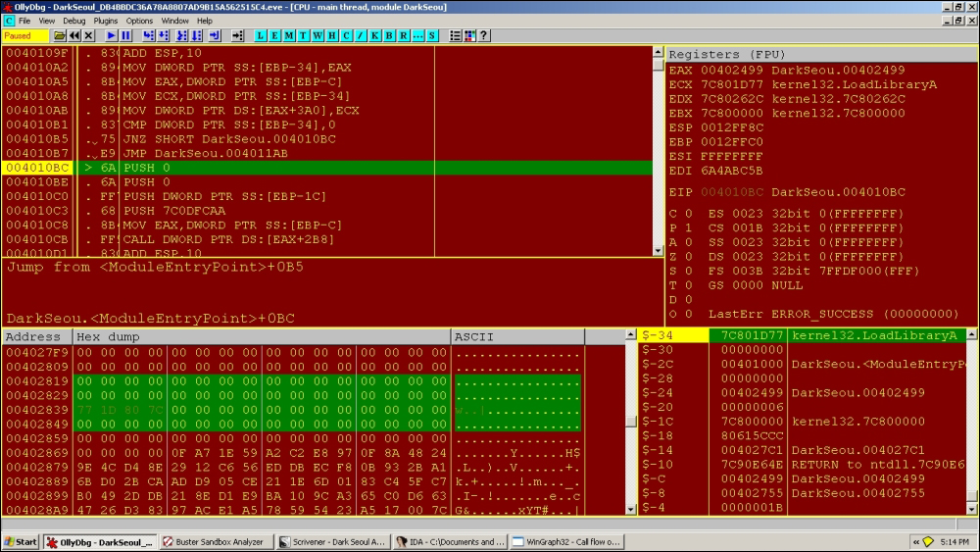Click dump pane scrollbar down arrow
980x552 pixels.
(630, 509)
